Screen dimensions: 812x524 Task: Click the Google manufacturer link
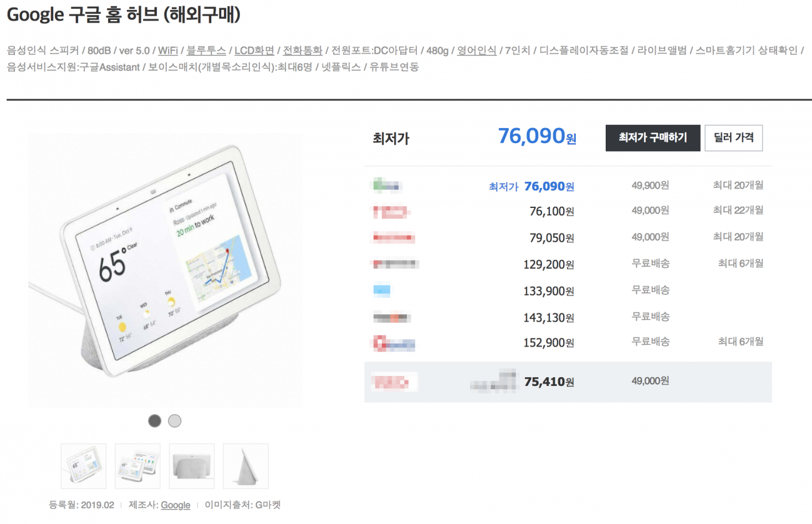click(x=176, y=505)
